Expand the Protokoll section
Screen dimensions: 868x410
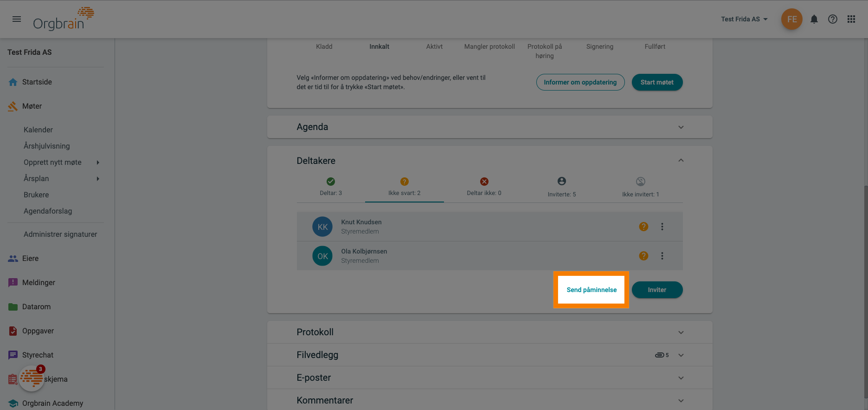tap(681, 332)
